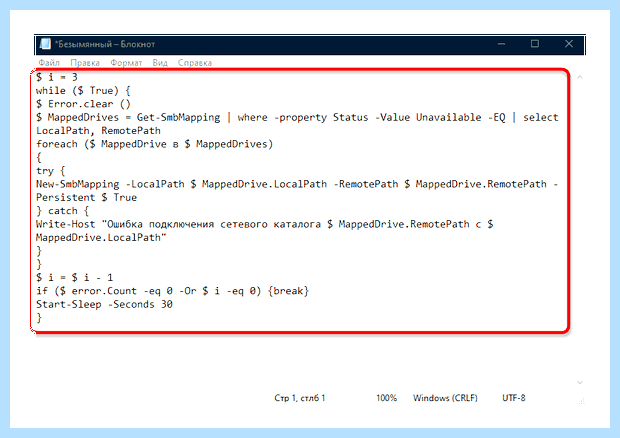The width and height of the screenshot is (620, 438).
Task: Click the scroll up arrow
Action: [x=580, y=77]
